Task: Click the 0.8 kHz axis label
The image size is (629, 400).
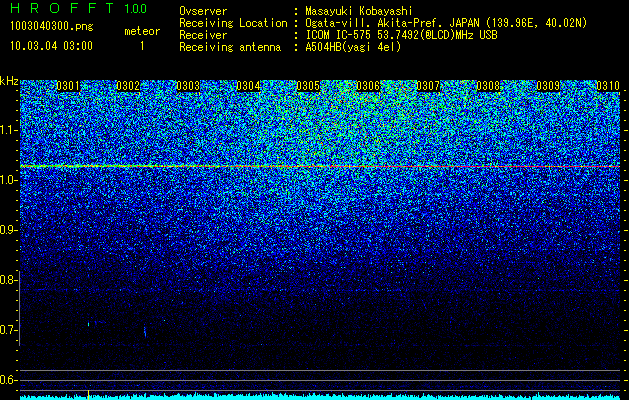Action: [9, 280]
